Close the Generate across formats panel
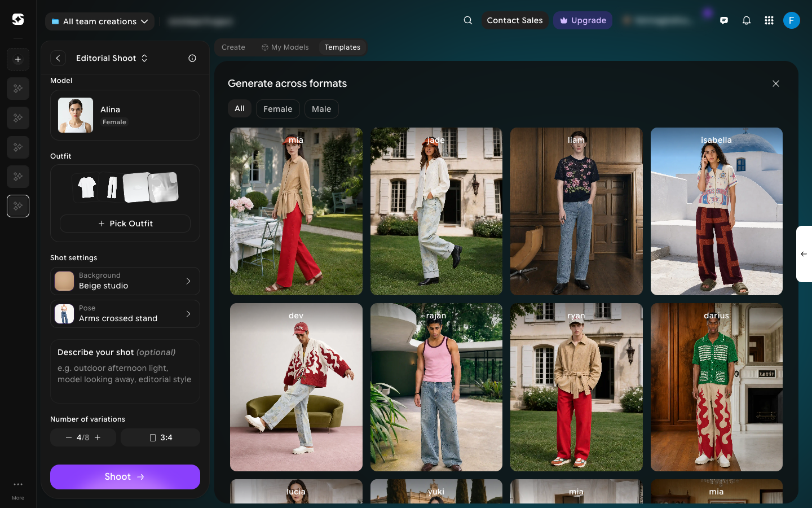Screen dimensions: 812x508 point(776,84)
